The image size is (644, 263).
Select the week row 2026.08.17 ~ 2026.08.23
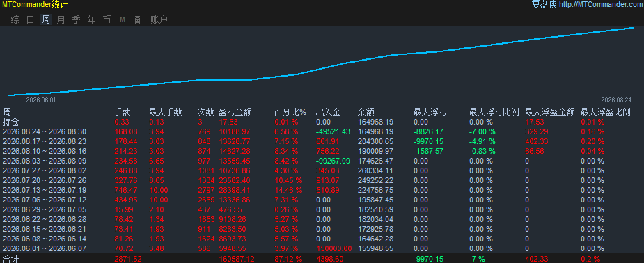(322, 141)
